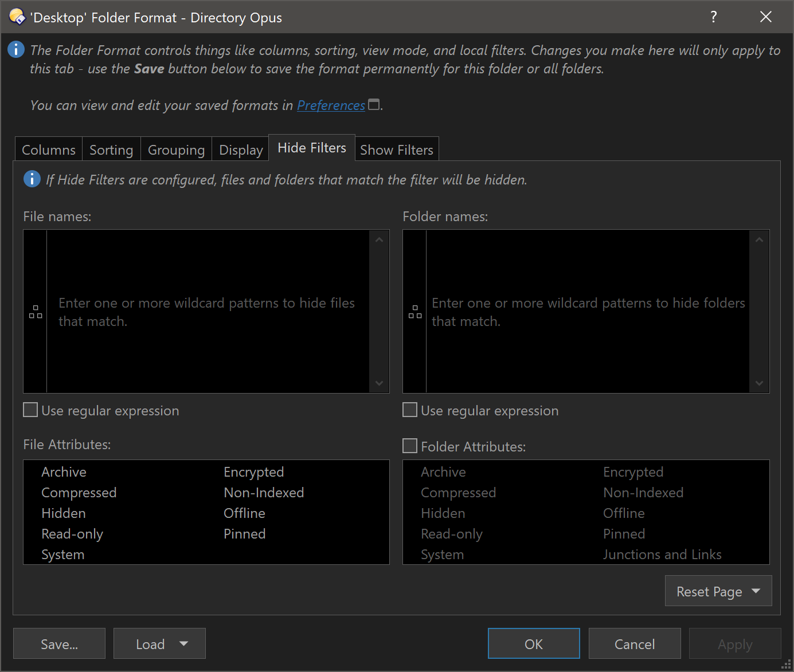Click Non-Indexed in Folder Attributes list
This screenshot has height=672, width=794.
tap(643, 493)
